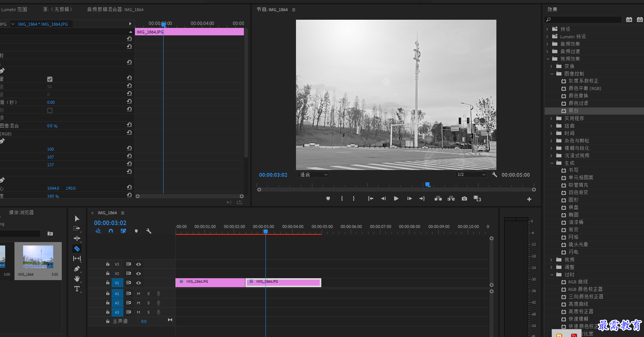The width and height of the screenshot is (644, 337).
Task: Open timeline display settings wrench
Action: pyautogui.click(x=149, y=231)
